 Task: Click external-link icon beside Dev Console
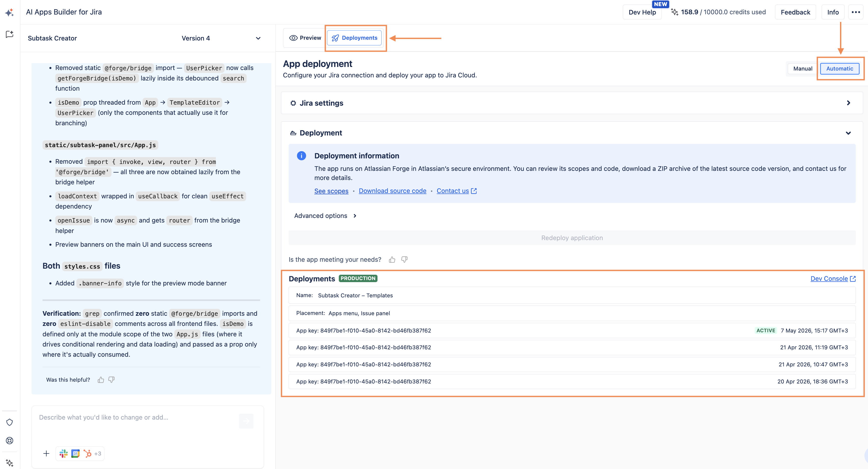tap(853, 279)
